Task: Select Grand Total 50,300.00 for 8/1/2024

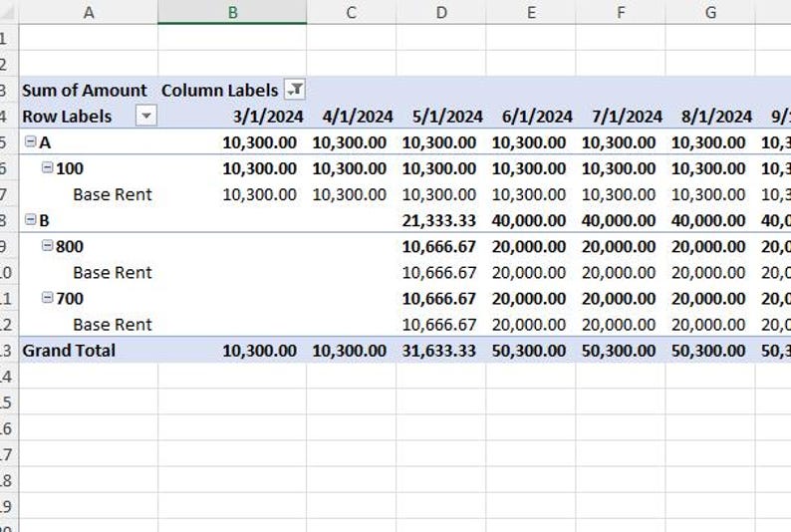Action: coord(710,351)
